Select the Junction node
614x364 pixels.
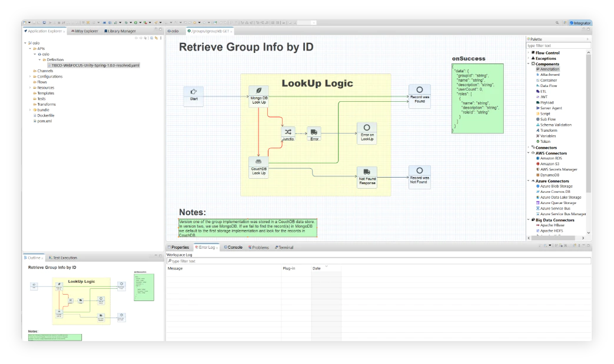point(288,133)
